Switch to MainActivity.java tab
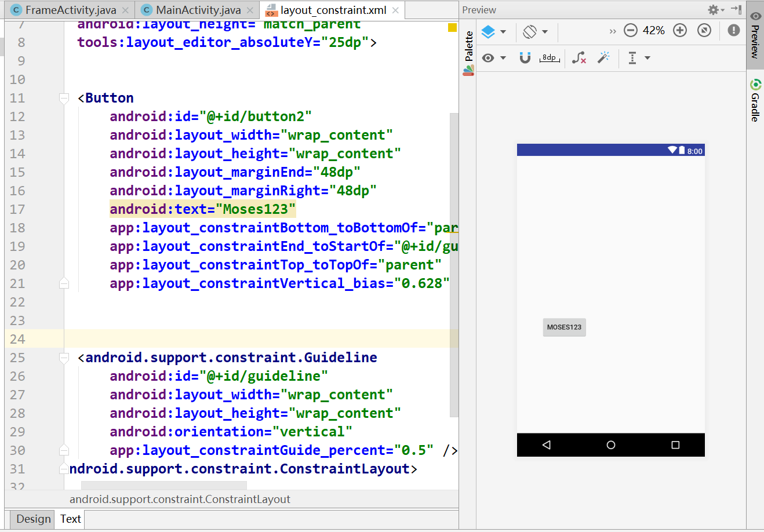764x532 pixels. [198, 10]
